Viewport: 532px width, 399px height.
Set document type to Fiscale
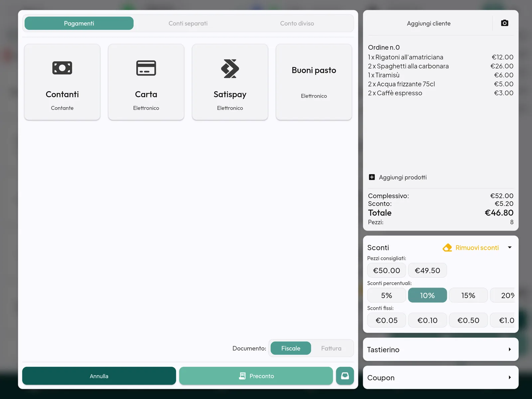[x=291, y=348]
